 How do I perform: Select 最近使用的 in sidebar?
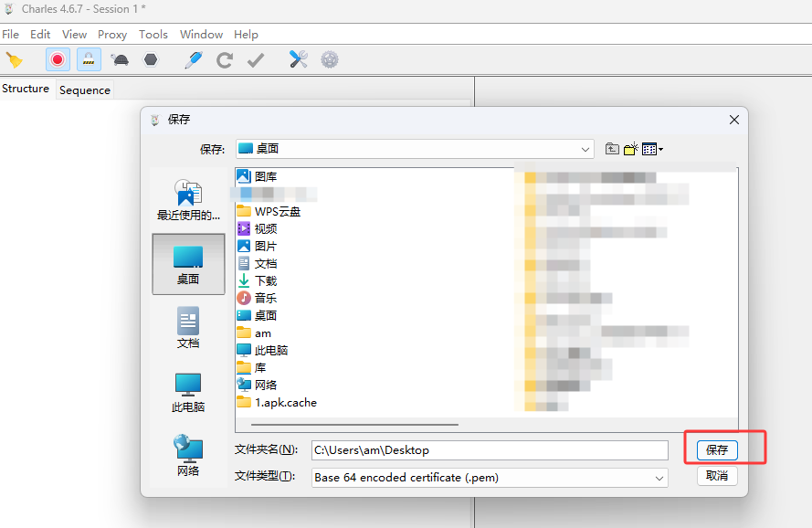(x=188, y=199)
